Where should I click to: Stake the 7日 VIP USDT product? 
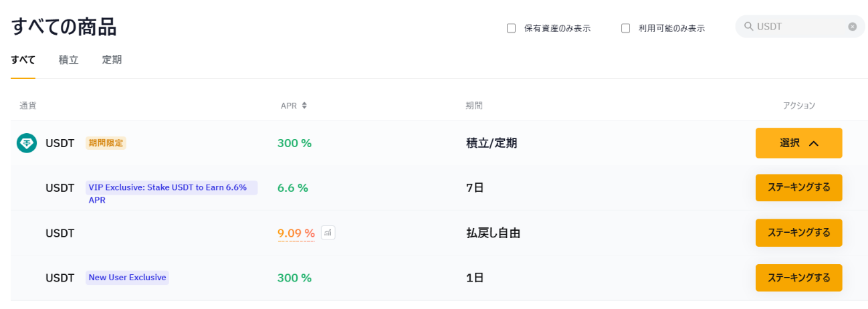coord(798,188)
